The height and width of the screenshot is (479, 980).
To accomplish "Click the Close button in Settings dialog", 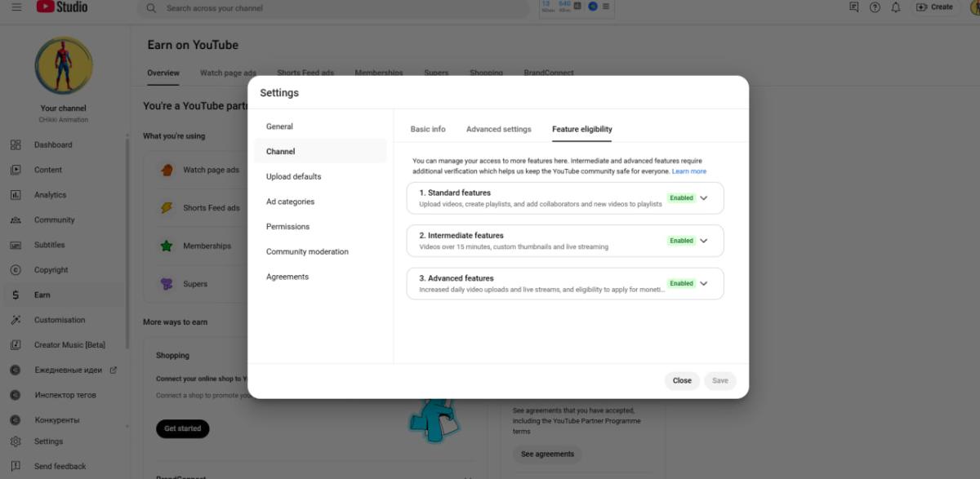I will (x=682, y=381).
